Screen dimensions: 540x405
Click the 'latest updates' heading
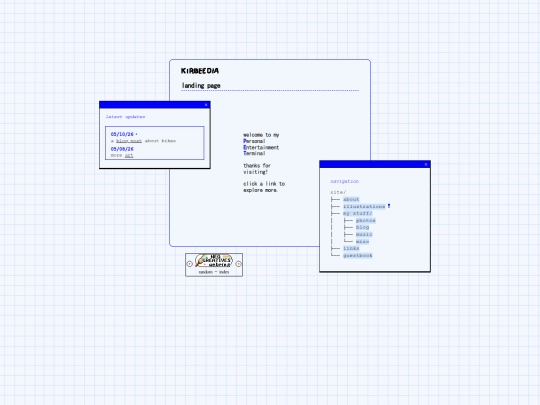(125, 117)
